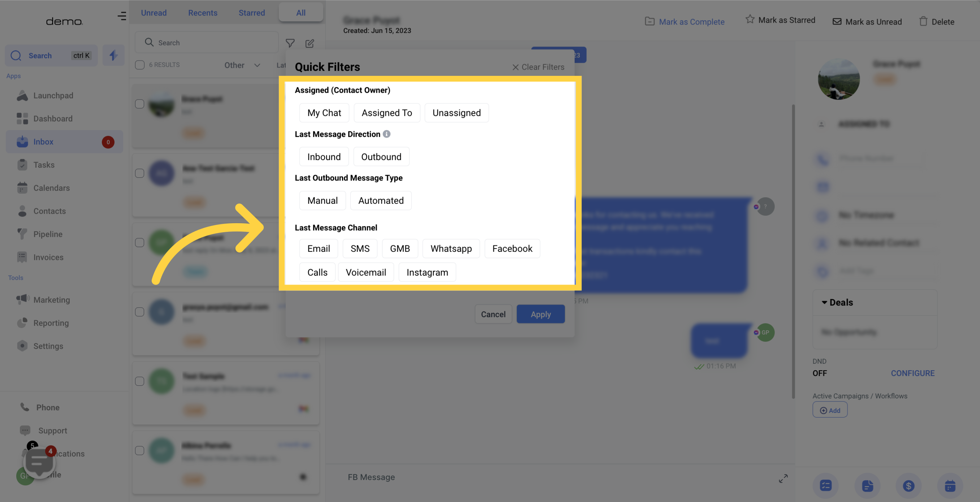
Task: Open the Pipeline section
Action: click(x=47, y=234)
